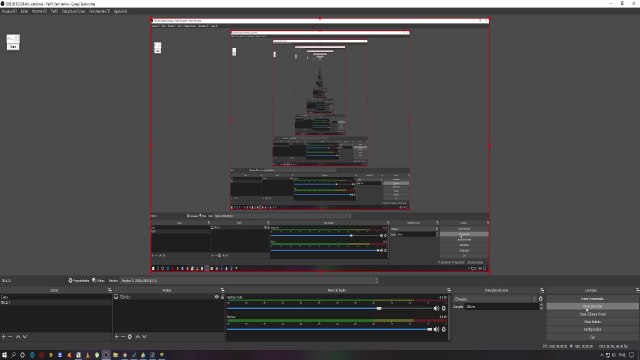This screenshot has height=360, width=640.
Task: Remove the selected scene with the minus icon
Action: (11, 337)
